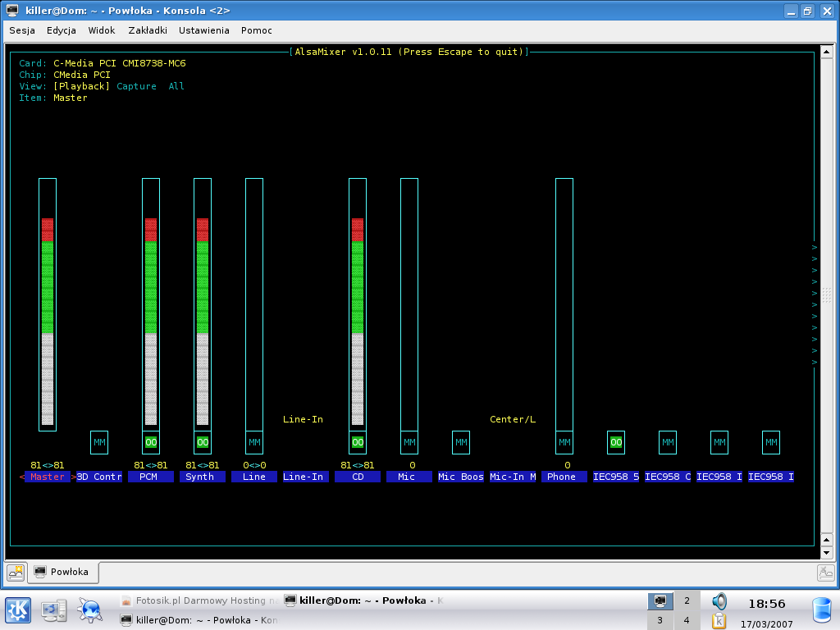This screenshot has height=630, width=840.
Task: Select the Line channel label
Action: (x=254, y=477)
